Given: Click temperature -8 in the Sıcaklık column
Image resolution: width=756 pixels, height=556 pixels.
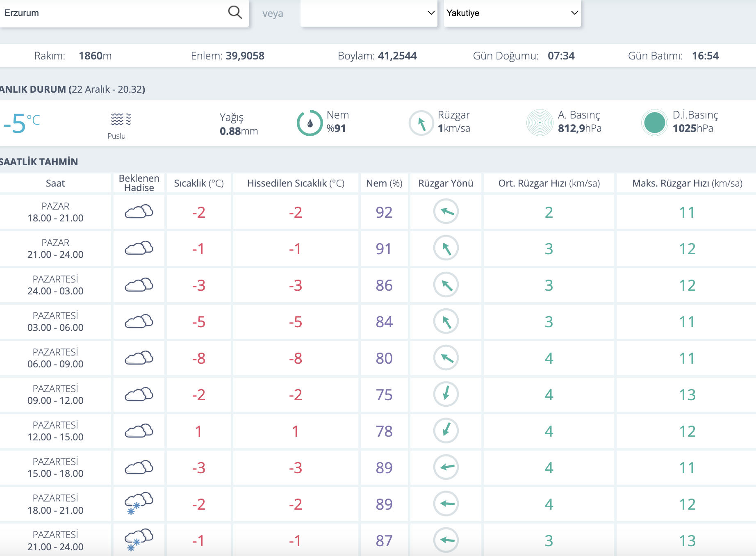Looking at the screenshot, I should tap(199, 358).
